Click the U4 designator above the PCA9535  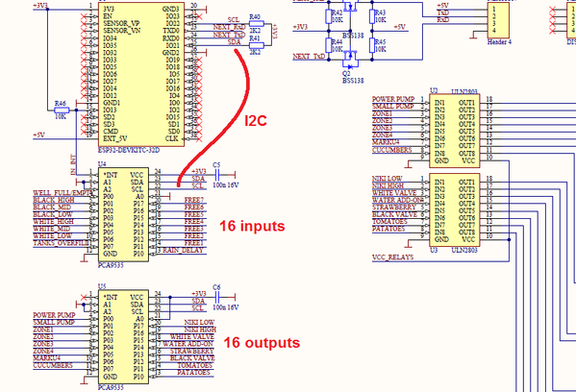(x=102, y=164)
